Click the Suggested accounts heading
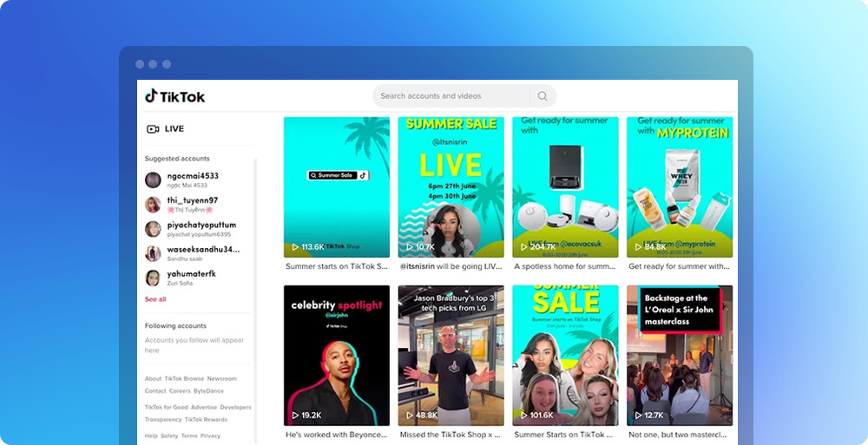Screen dimensions: 868x445 point(177,158)
